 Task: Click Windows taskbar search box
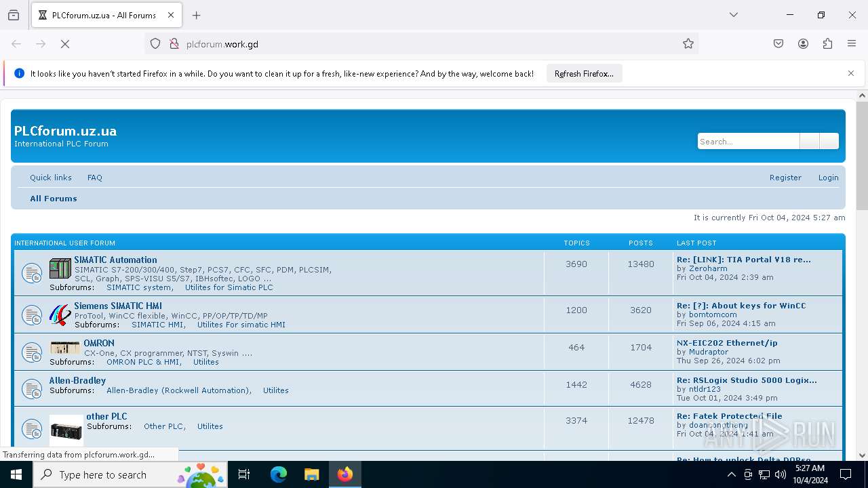click(x=131, y=474)
